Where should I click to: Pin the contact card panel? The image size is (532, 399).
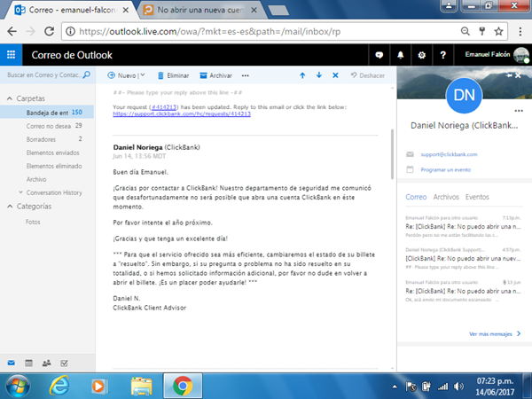click(509, 75)
